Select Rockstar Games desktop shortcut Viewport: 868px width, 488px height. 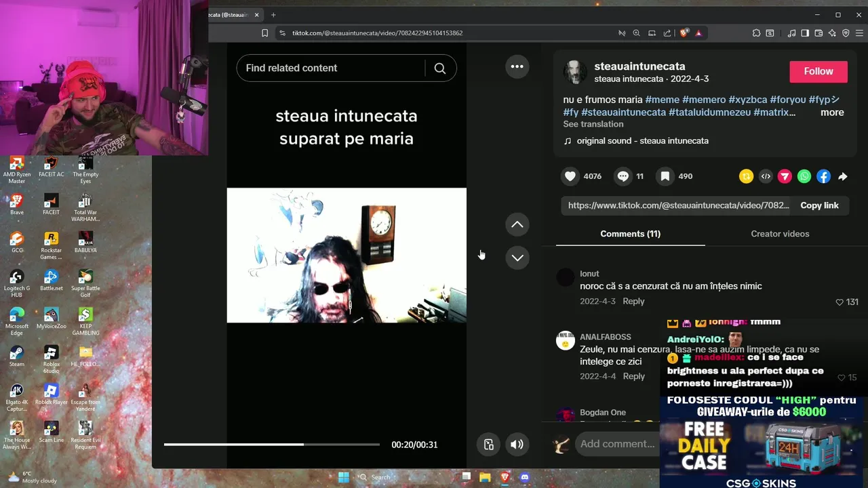pyautogui.click(x=51, y=246)
